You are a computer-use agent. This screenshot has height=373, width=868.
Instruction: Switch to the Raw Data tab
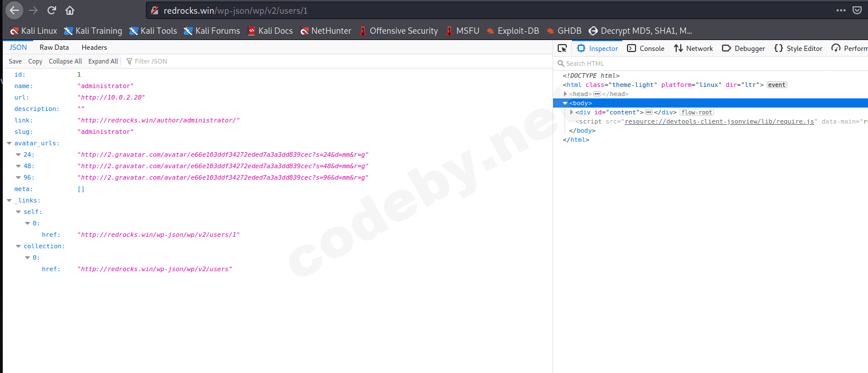point(54,47)
